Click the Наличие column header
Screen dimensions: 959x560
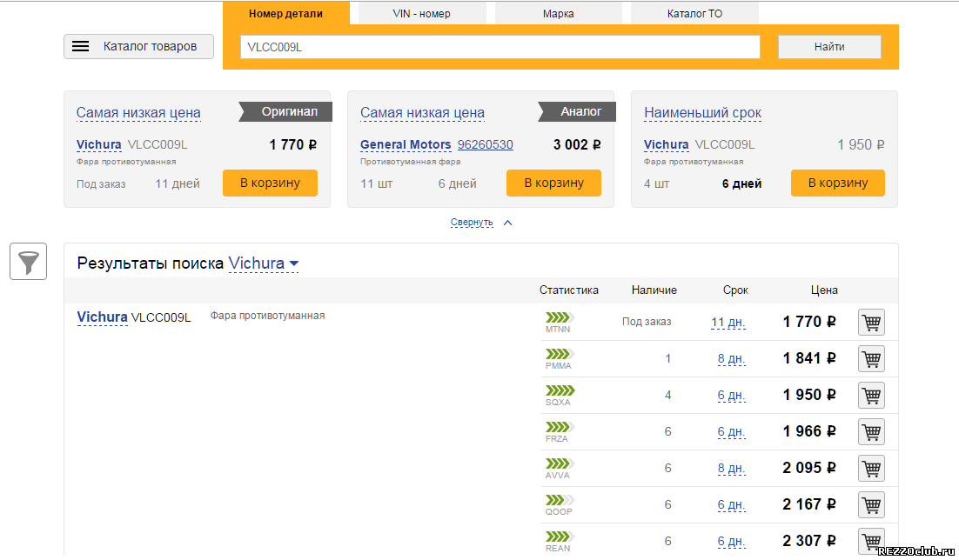tap(654, 290)
